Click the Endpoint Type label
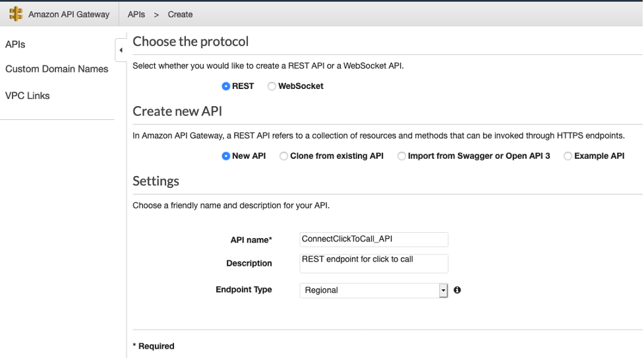Image resolution: width=644 pixels, height=358 pixels. point(243,289)
